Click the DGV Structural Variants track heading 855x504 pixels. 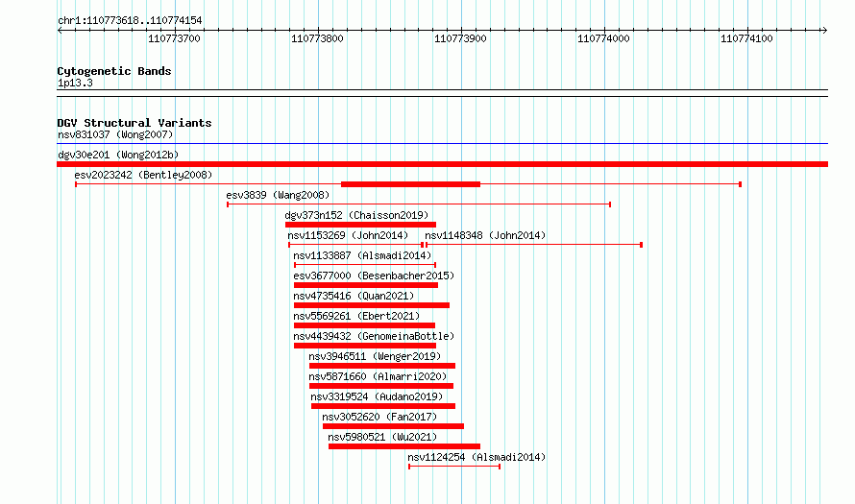coord(134,123)
